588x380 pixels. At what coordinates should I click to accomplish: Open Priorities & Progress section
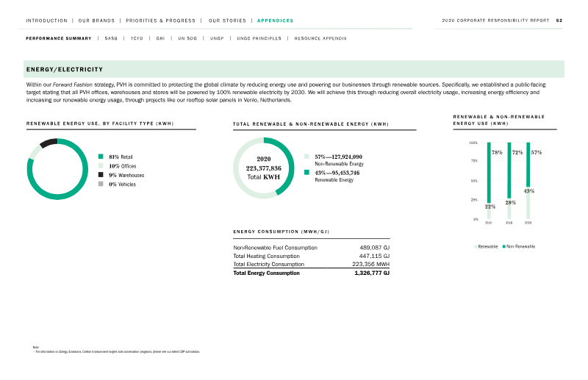[160, 21]
